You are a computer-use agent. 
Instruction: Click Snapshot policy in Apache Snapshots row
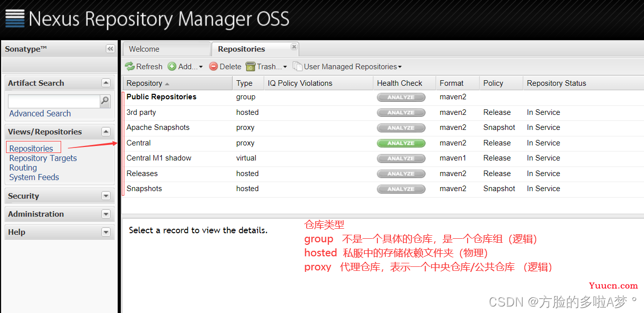click(499, 127)
